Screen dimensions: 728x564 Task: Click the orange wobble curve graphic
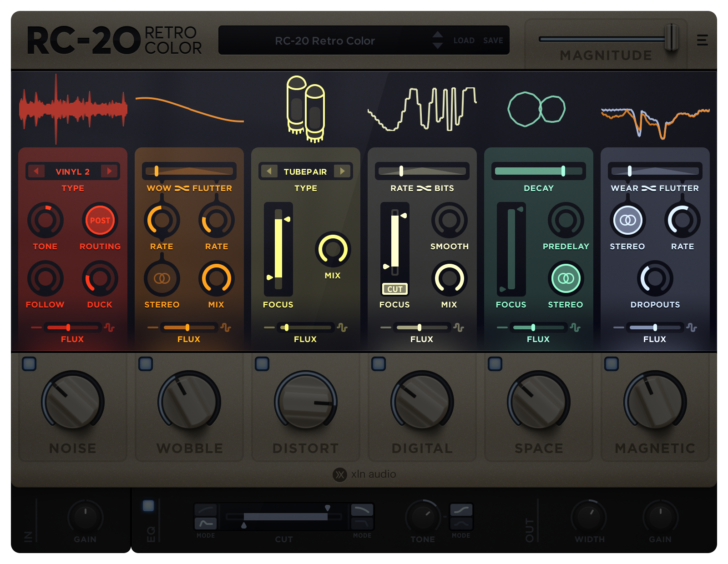pyautogui.click(x=189, y=109)
